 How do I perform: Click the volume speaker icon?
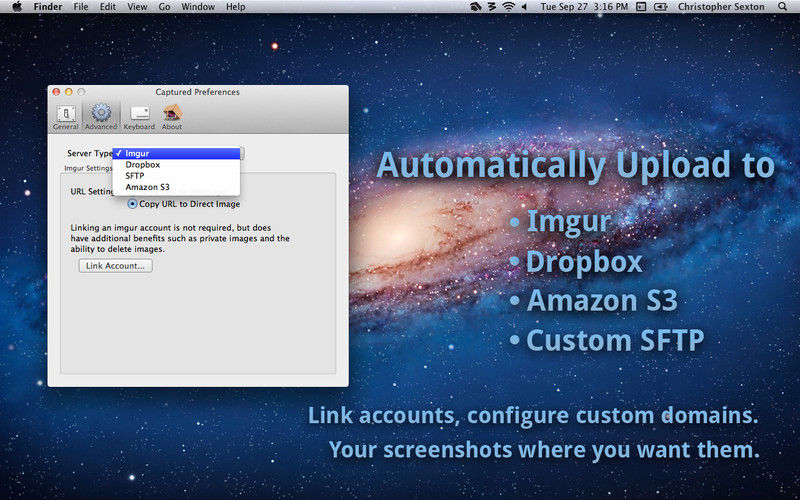[524, 7]
